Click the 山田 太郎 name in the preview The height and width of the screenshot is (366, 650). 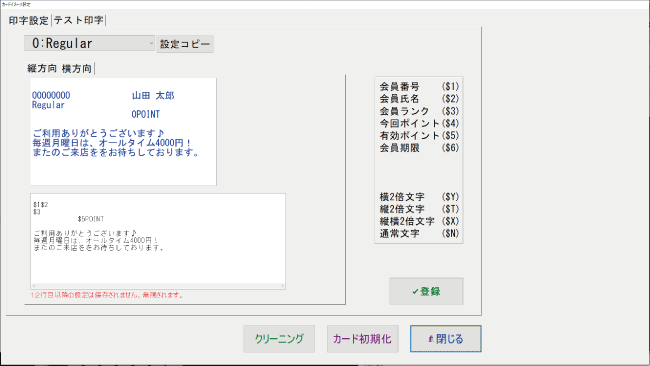click(153, 96)
